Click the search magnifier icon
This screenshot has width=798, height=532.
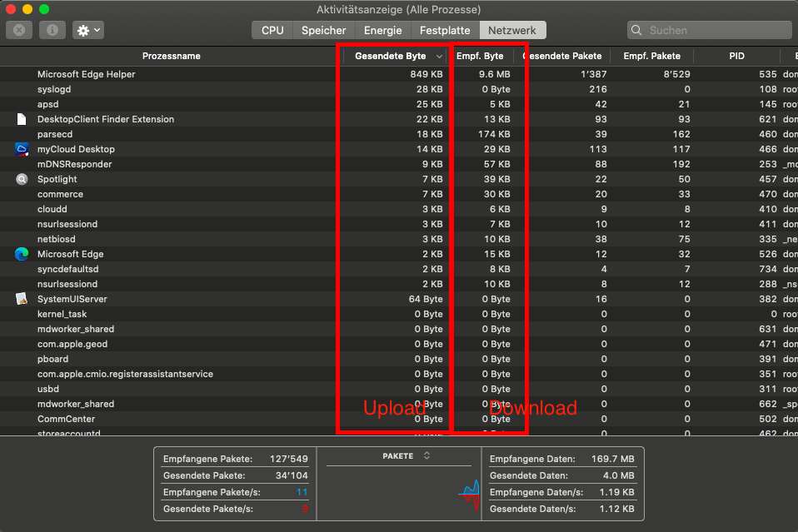(637, 31)
